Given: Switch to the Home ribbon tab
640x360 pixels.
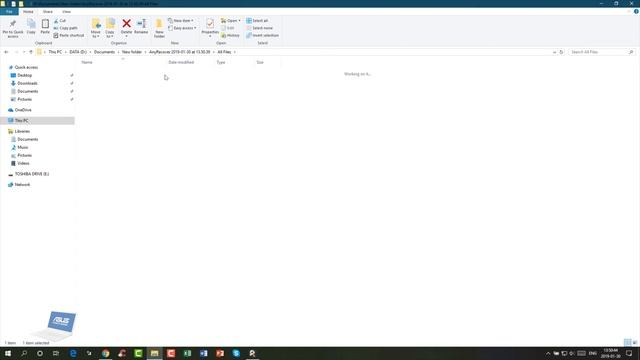Looking at the screenshot, I should 28,12.
